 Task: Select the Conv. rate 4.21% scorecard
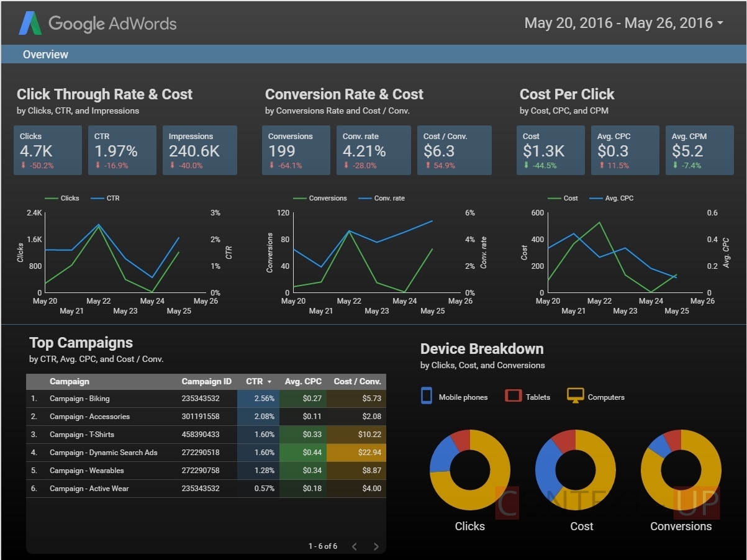point(374,150)
